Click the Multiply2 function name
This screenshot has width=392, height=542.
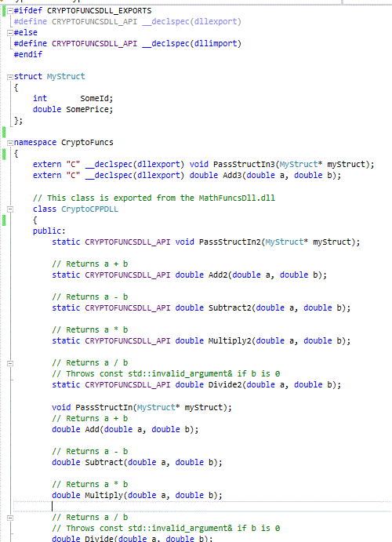[230, 341]
